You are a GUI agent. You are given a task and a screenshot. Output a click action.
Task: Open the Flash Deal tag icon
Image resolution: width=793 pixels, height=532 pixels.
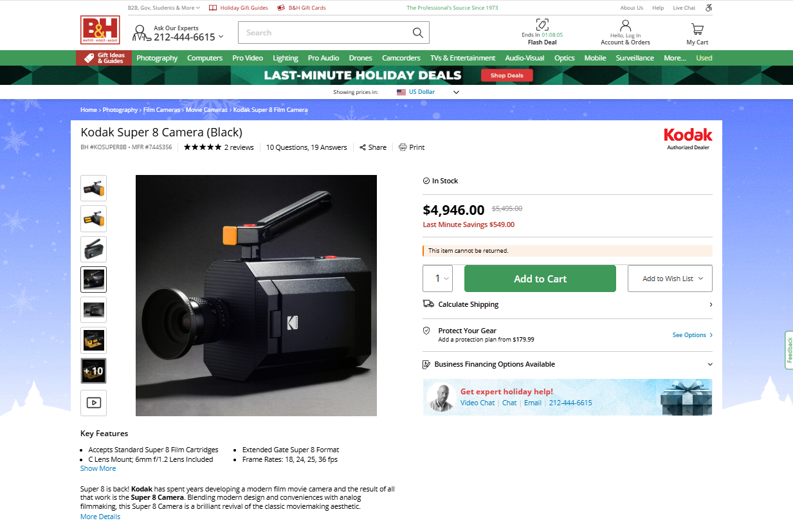point(542,25)
